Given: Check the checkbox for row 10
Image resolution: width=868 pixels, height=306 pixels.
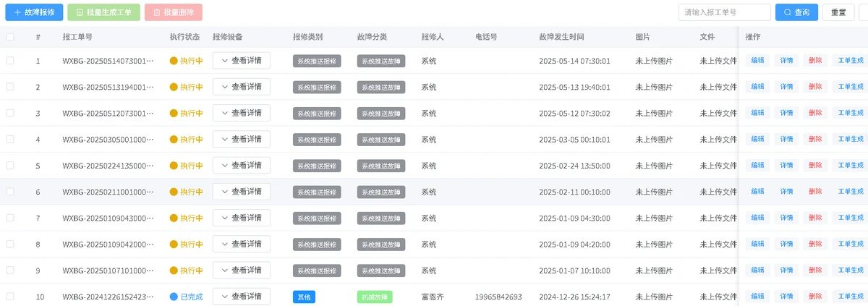Looking at the screenshot, I should pyautogui.click(x=10, y=297).
